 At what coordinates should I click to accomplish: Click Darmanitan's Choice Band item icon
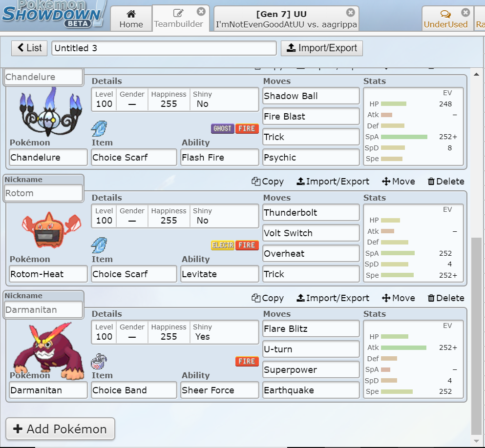click(x=99, y=362)
